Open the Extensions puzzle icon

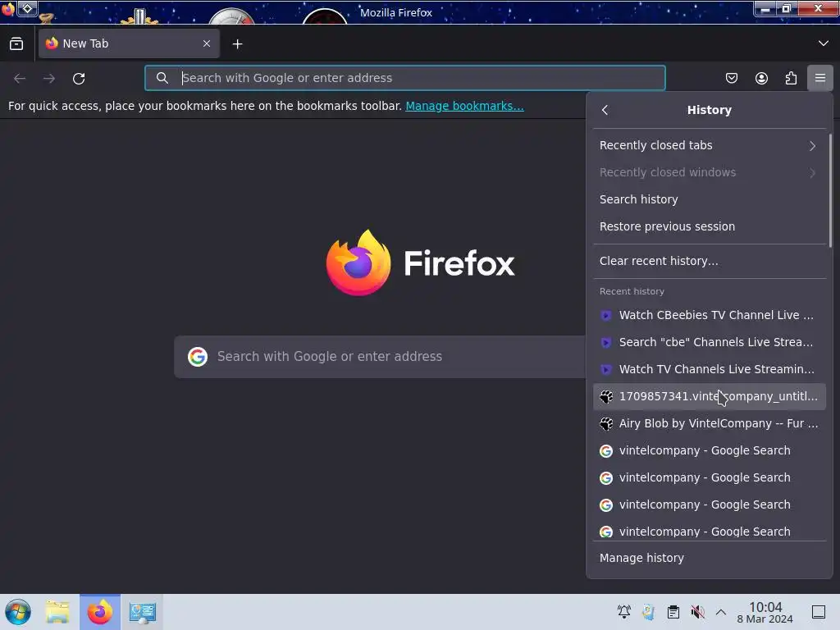click(x=791, y=78)
